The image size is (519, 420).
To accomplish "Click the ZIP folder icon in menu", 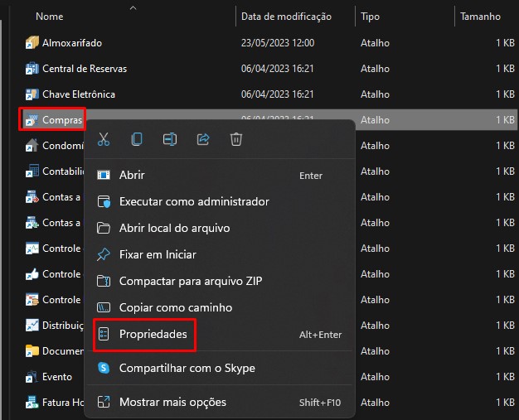I will tap(104, 281).
